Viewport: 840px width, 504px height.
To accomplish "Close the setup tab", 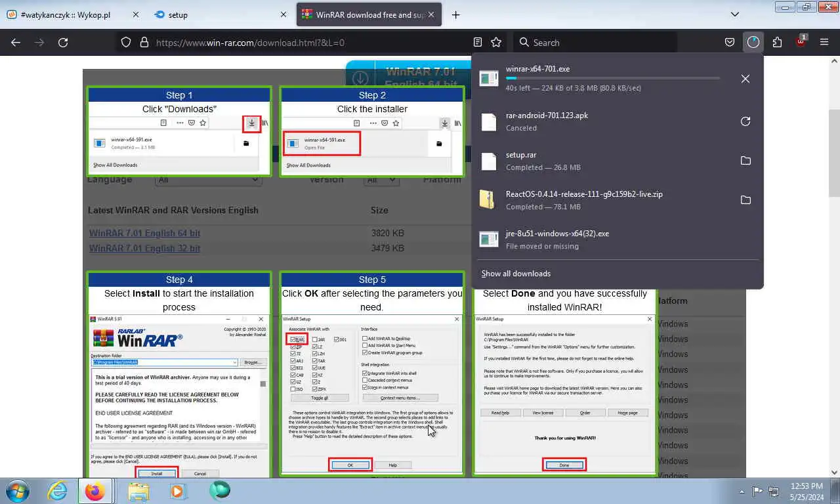I will 283,14.
